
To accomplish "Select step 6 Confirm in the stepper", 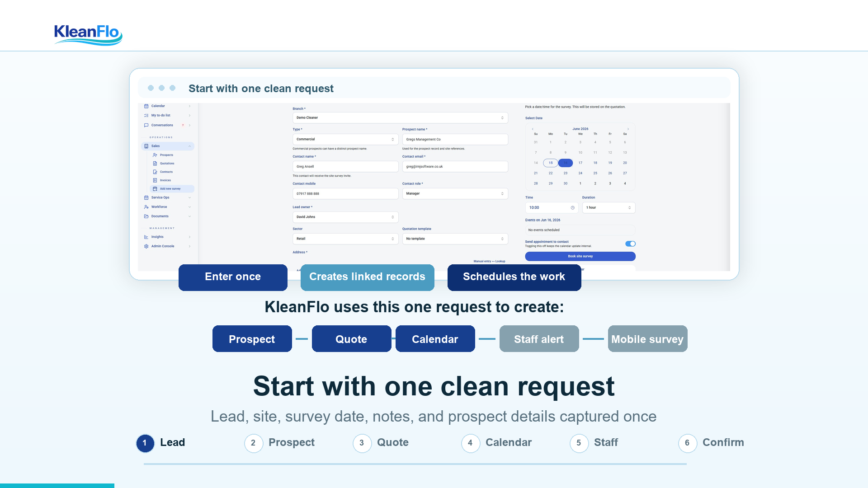I will pos(711,443).
